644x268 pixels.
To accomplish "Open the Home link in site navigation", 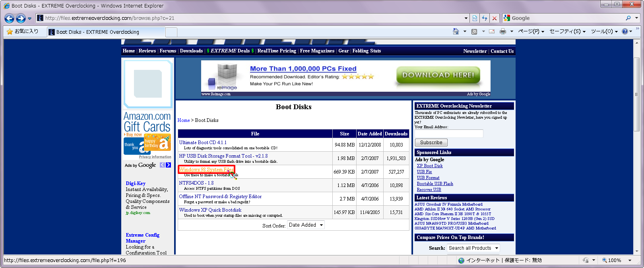I will tap(129, 51).
